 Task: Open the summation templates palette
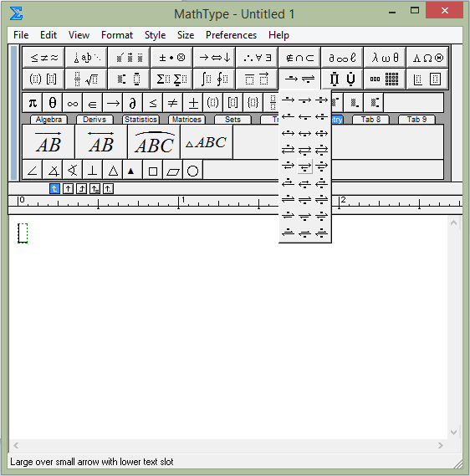click(x=171, y=79)
